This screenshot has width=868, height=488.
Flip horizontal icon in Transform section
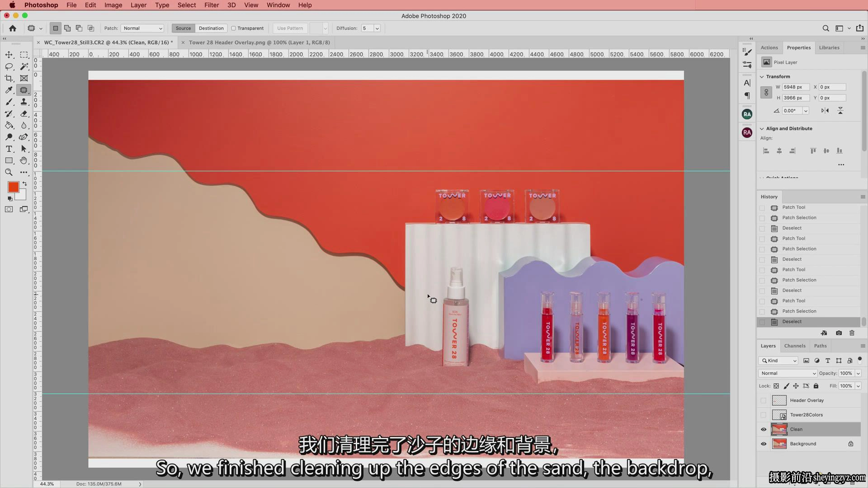[825, 110]
